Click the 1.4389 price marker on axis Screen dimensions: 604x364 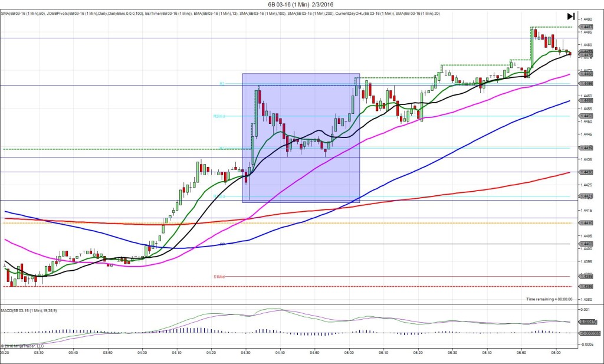(586, 276)
